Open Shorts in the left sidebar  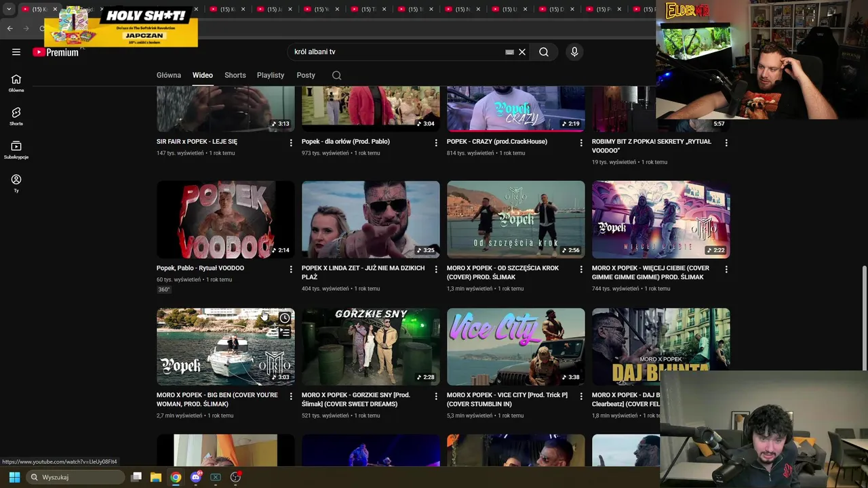tap(16, 117)
